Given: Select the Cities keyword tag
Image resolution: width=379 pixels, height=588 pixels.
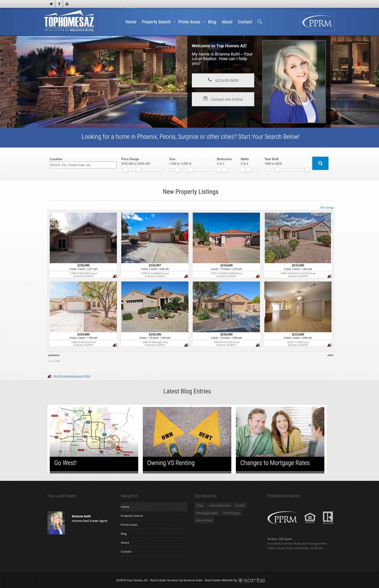Looking at the screenshot, I should (200, 505).
